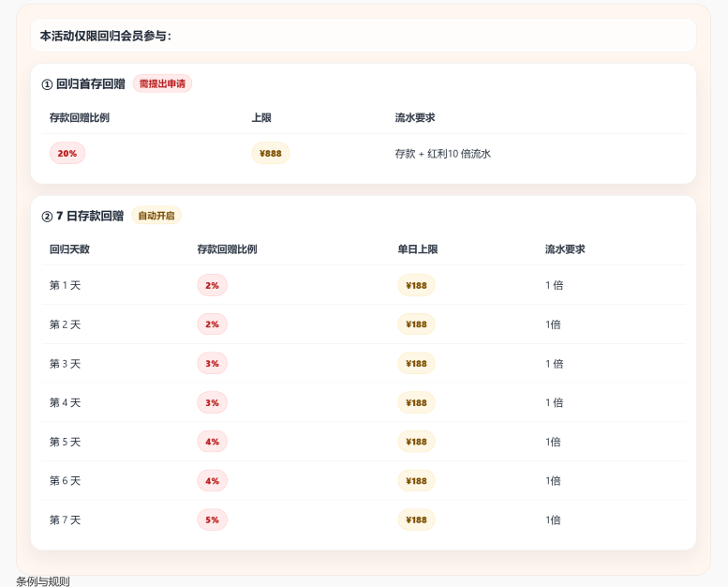Select the 第 1 天 row label

(x=65, y=285)
